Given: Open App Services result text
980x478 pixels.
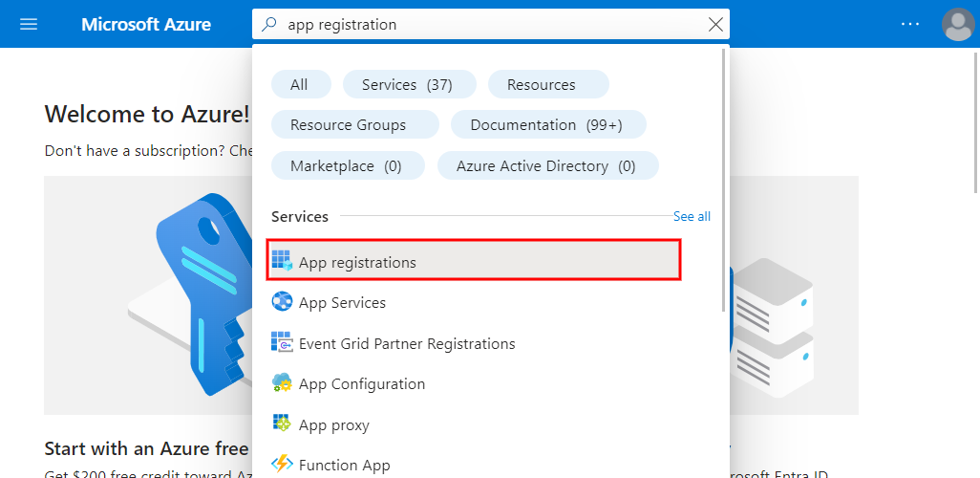Looking at the screenshot, I should pos(342,303).
